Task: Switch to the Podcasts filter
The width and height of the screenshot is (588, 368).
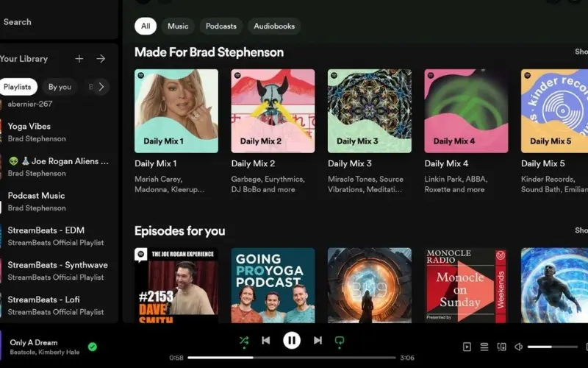Action: click(221, 26)
